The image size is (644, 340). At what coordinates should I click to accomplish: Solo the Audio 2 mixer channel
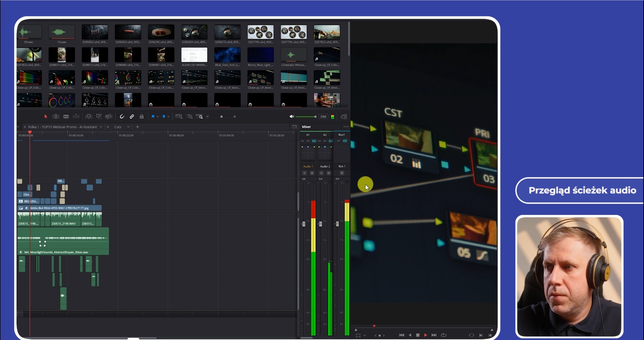[x=321, y=173]
